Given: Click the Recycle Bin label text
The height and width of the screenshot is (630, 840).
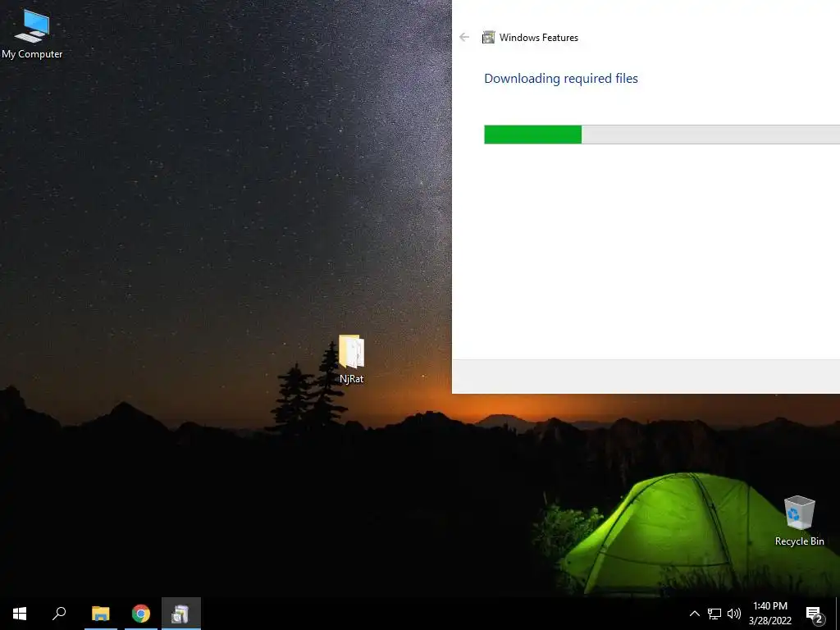Looking at the screenshot, I should point(799,541).
